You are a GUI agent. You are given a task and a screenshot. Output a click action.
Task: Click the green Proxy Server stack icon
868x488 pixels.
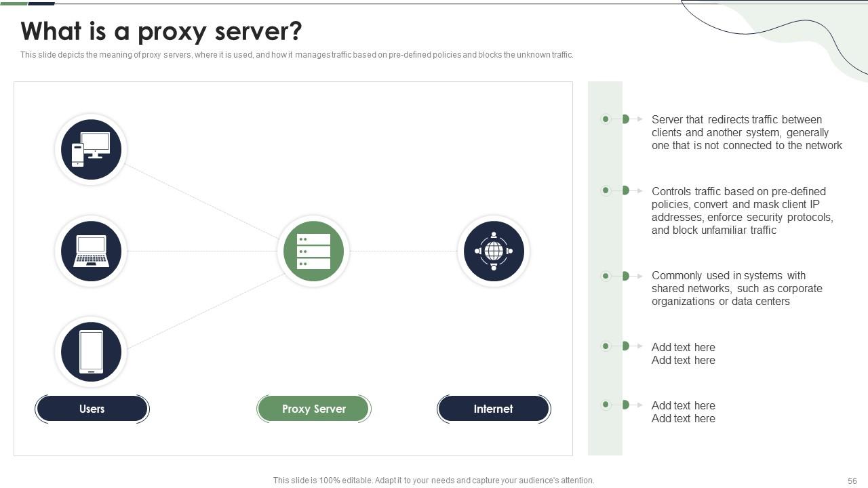313,251
